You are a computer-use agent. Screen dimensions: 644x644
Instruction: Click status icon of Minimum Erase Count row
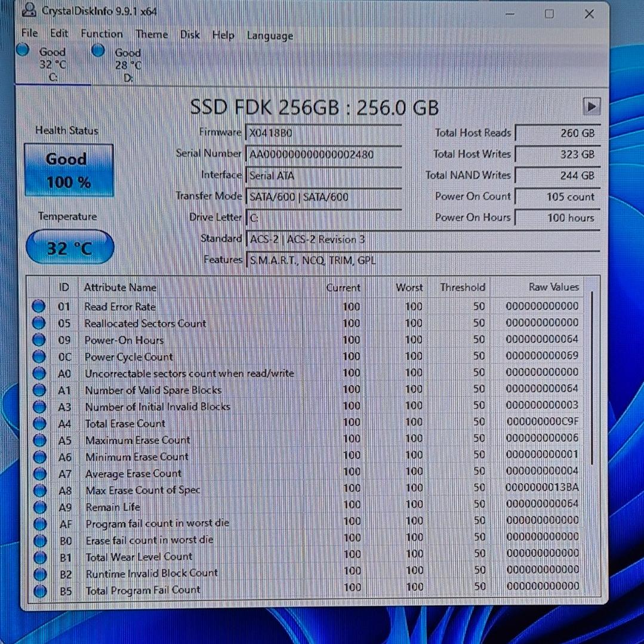point(40,457)
